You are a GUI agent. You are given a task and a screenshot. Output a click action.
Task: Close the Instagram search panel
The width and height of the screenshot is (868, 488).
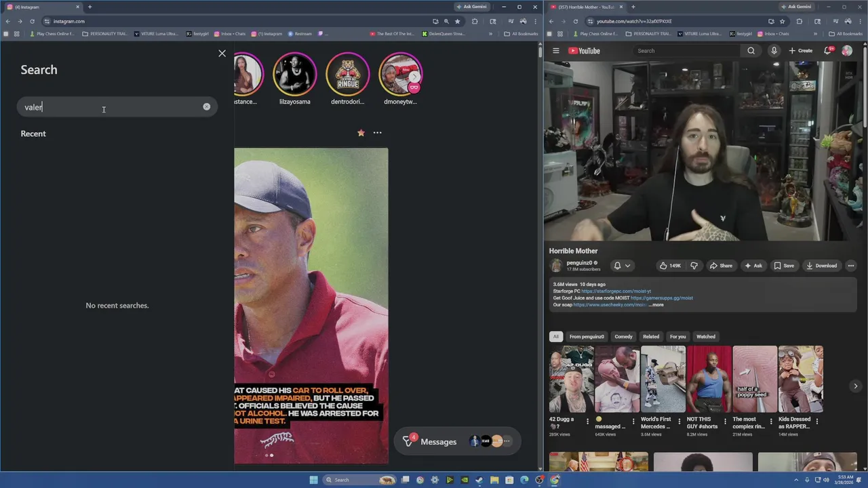222,53
